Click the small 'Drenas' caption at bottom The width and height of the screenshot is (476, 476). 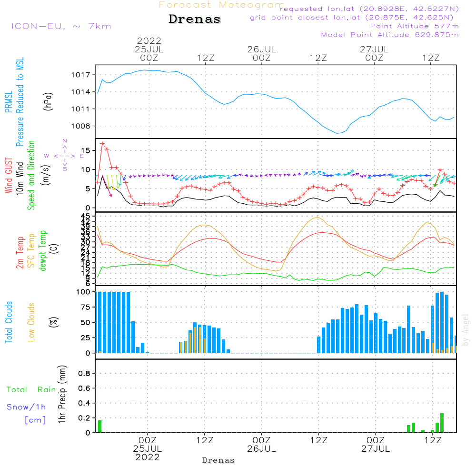[218, 460]
